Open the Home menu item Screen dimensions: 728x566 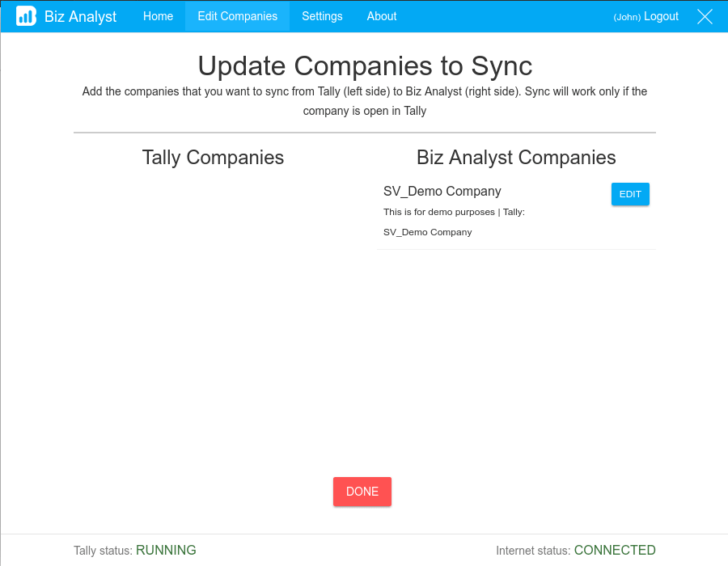point(158,16)
